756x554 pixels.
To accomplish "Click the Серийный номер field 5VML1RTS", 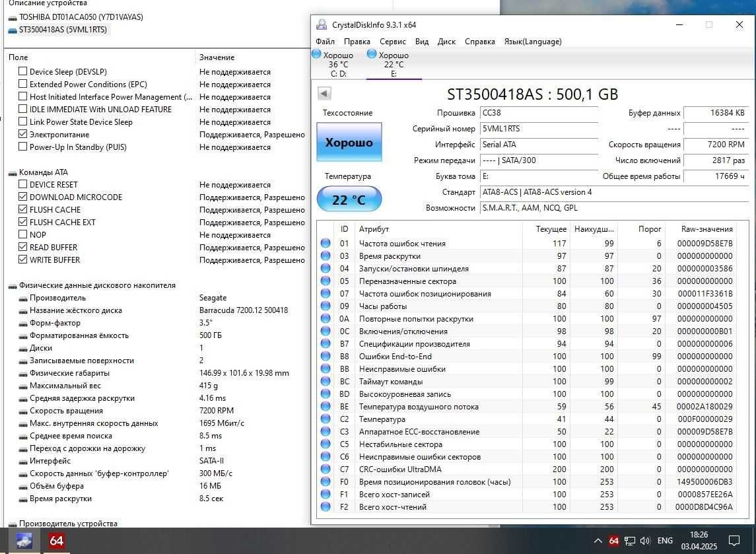I will (x=539, y=129).
